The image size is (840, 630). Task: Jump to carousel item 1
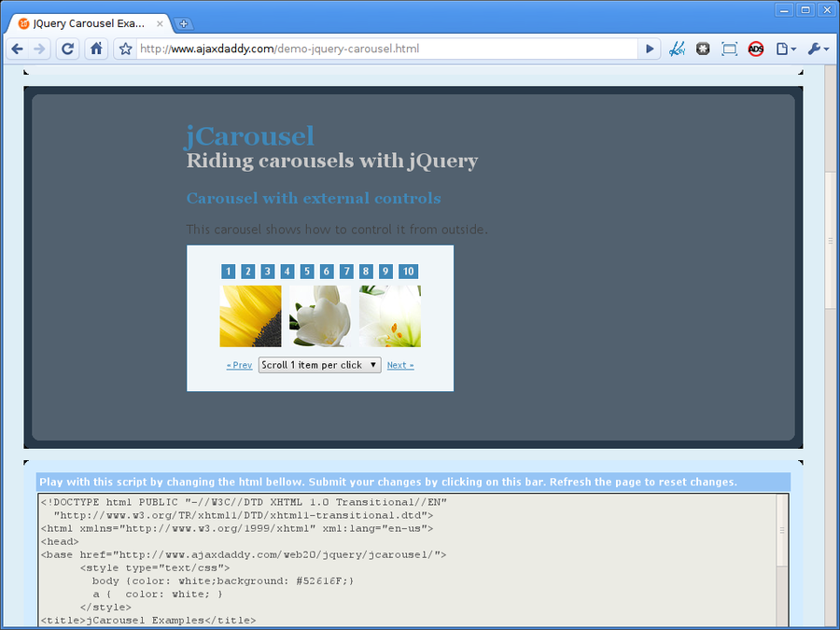click(229, 271)
